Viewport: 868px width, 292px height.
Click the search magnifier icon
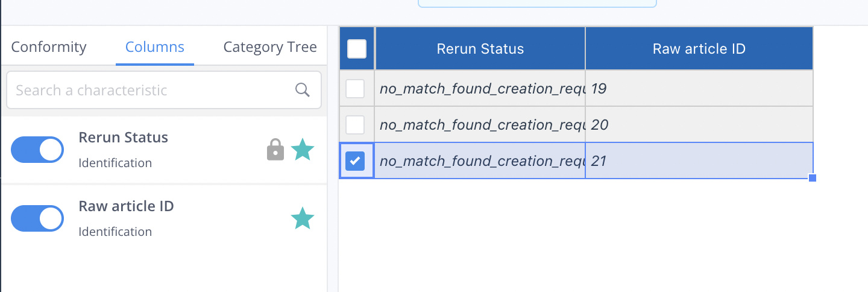point(303,90)
